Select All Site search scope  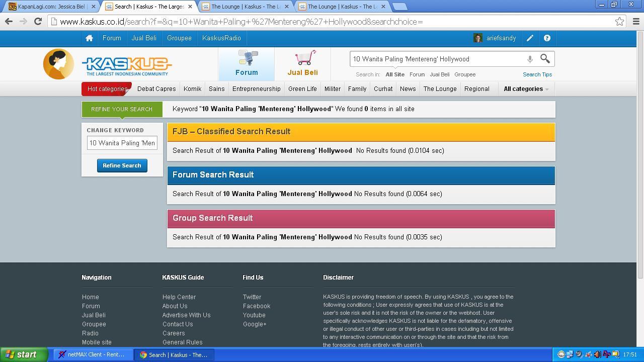tap(395, 74)
